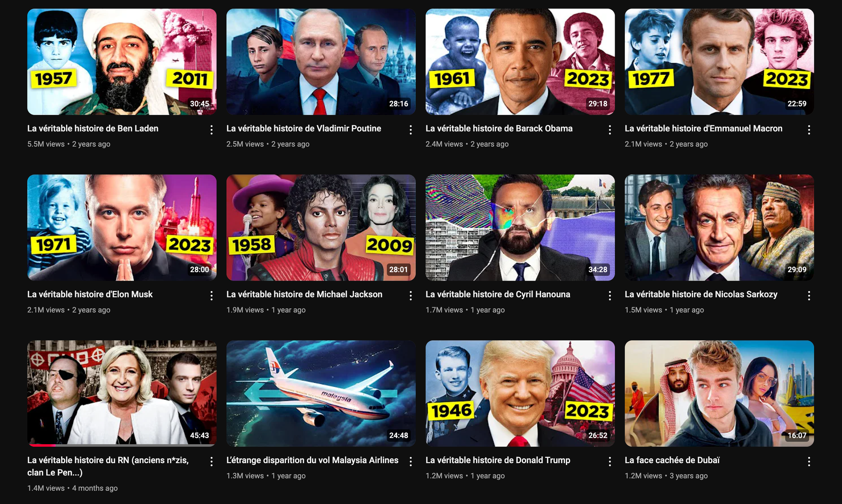Open action menu for Emmanuel Macron video

[x=809, y=130]
